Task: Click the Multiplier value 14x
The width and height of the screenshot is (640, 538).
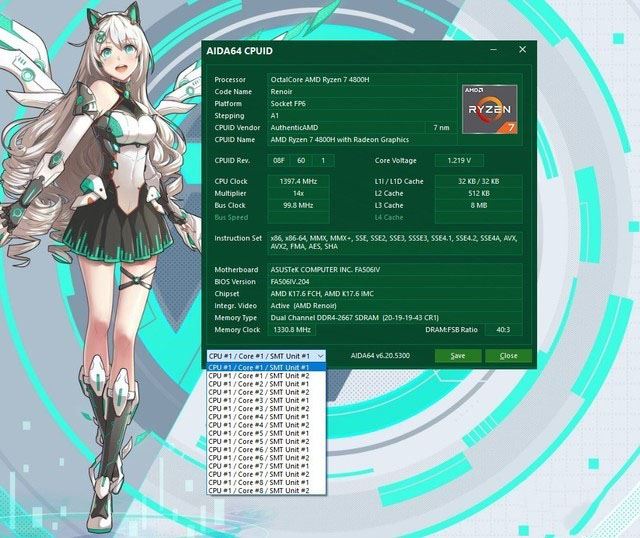Action: [x=298, y=193]
